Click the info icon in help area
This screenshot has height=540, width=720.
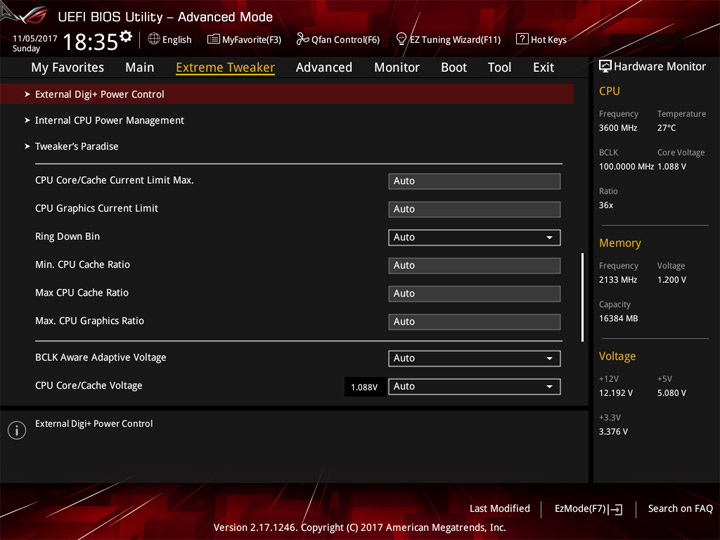17,430
